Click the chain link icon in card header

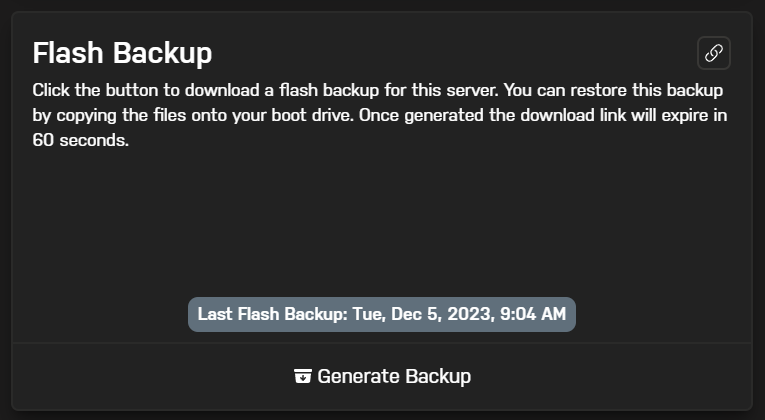tap(713, 53)
